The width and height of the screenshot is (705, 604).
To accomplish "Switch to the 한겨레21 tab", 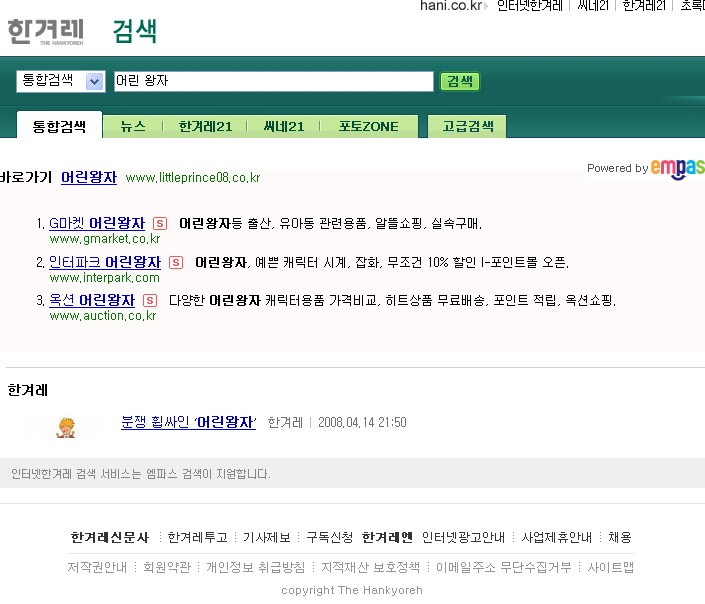I will pos(205,126).
